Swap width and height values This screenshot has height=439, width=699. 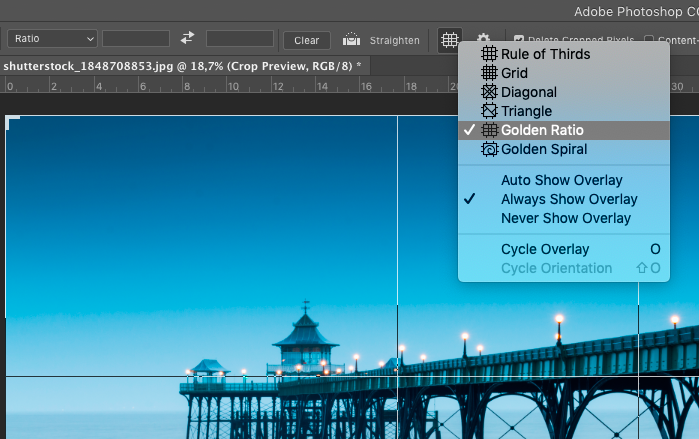(x=187, y=39)
